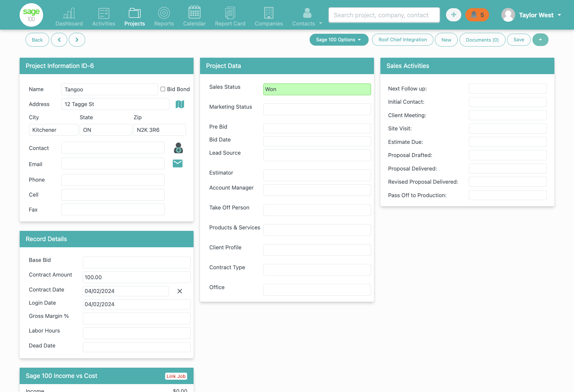This screenshot has width=574, height=392.
Task: Click the email envelope icon
Action: [178, 163]
